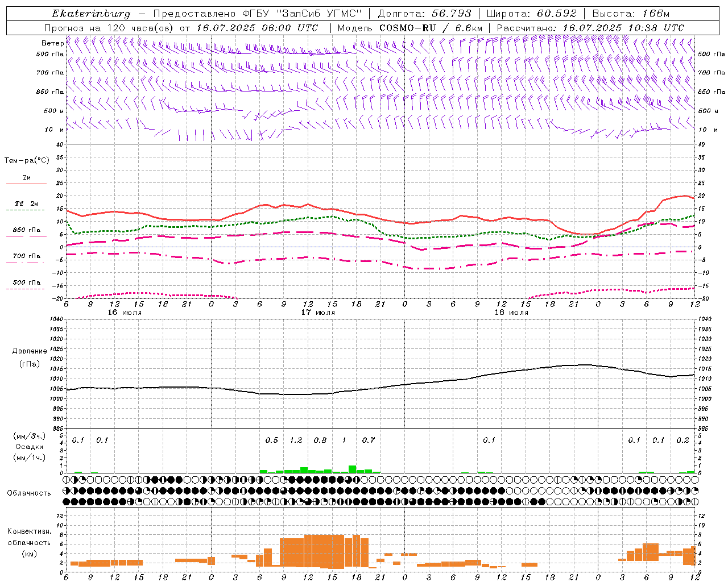The image size is (728, 582).
Task: Click the '2м' temperature legend label
Action: coord(27,177)
